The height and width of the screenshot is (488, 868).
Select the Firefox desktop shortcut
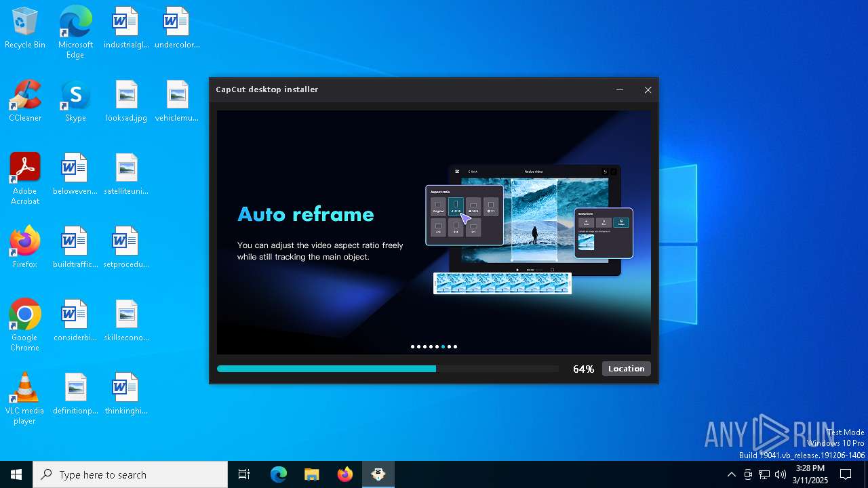point(25,247)
